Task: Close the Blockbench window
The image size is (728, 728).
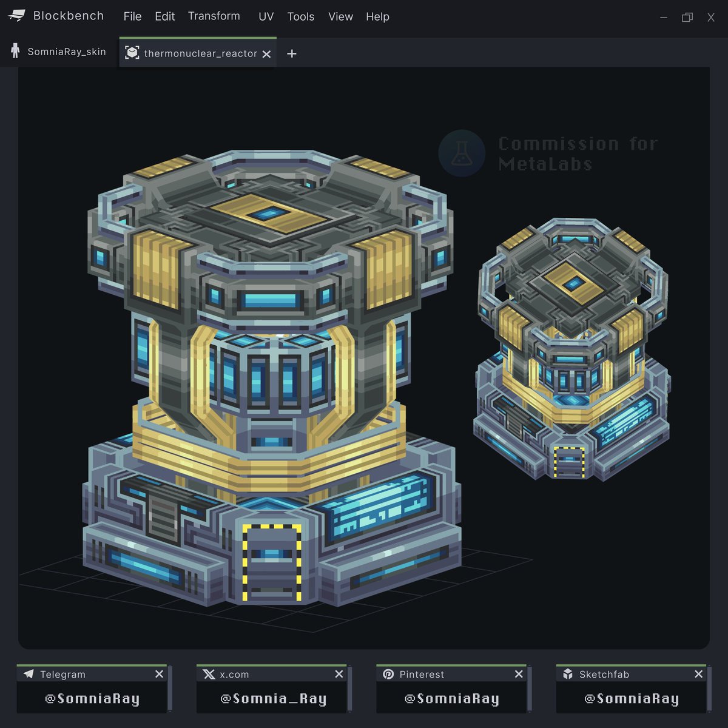Action: (711, 17)
